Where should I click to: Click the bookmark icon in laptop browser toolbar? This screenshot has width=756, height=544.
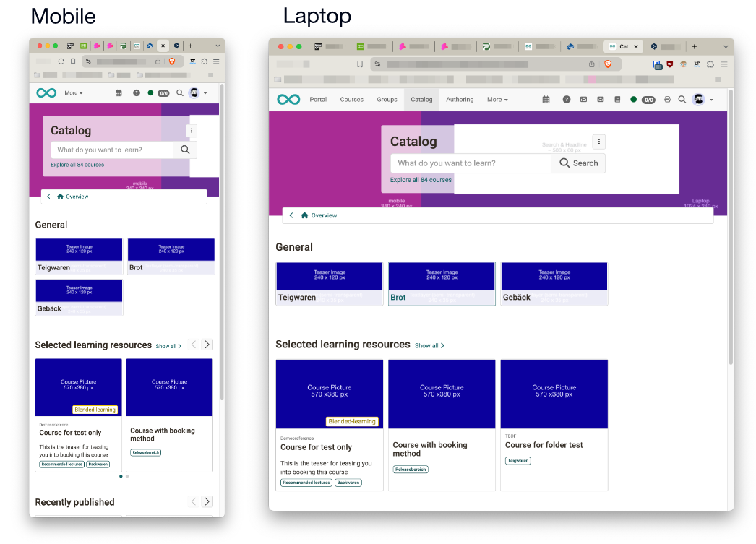click(x=360, y=64)
